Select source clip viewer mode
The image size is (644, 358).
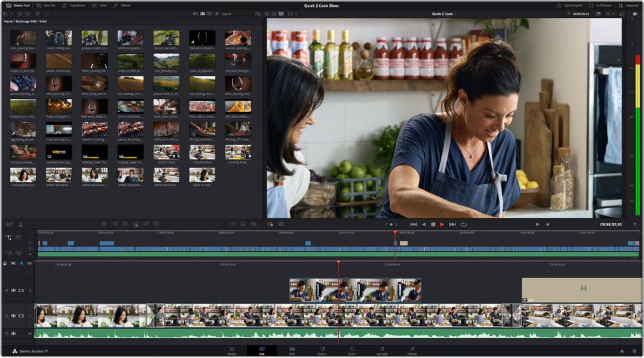click(x=267, y=14)
